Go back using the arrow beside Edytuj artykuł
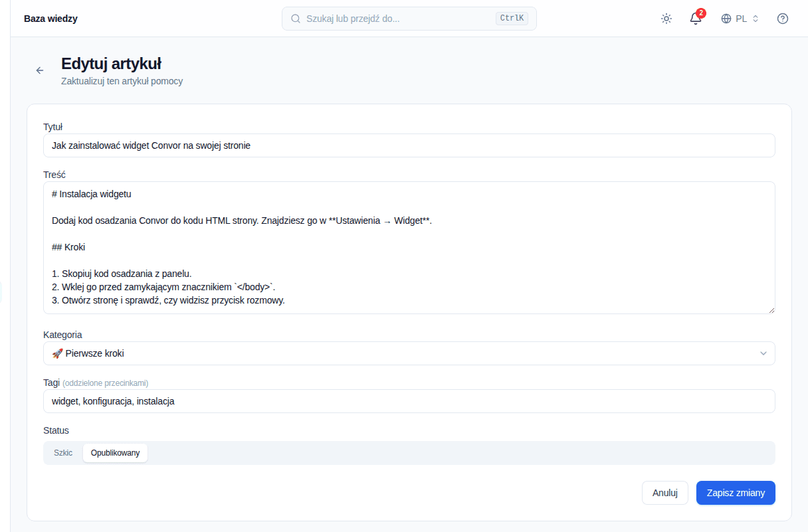This screenshot has height=532, width=808. (40, 70)
